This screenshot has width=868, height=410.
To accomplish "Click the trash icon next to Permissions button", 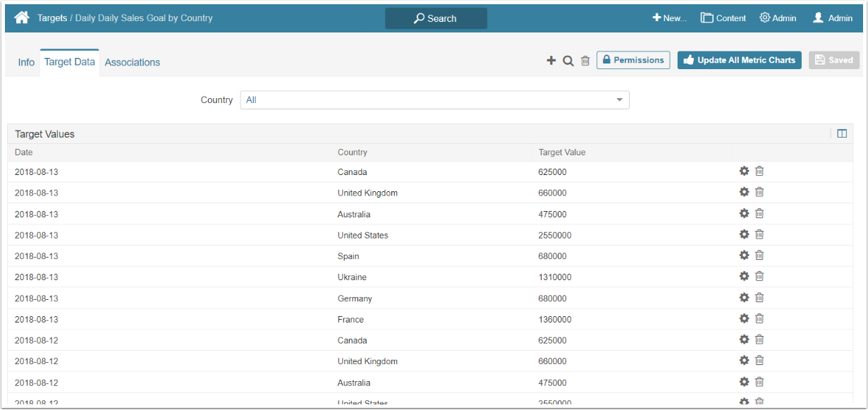I will (x=585, y=61).
